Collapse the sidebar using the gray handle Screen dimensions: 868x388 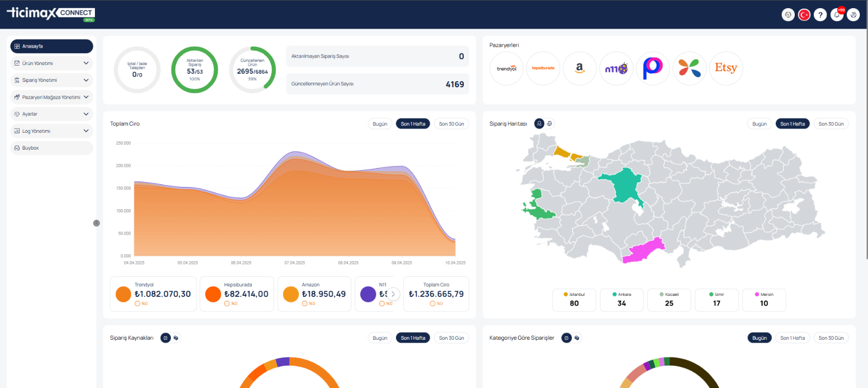(97, 223)
